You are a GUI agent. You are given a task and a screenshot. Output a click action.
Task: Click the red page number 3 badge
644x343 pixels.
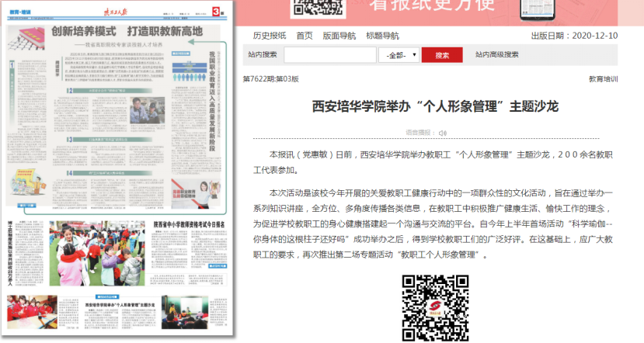click(x=221, y=12)
